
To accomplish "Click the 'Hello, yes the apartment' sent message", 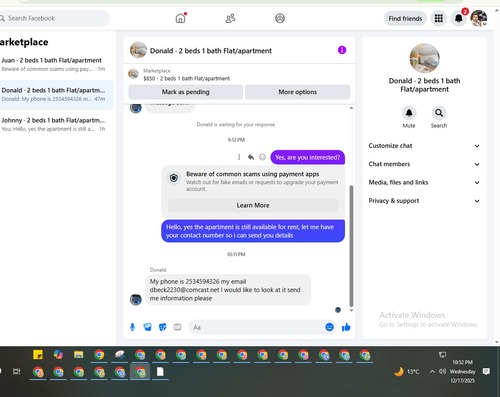I will pos(253,231).
